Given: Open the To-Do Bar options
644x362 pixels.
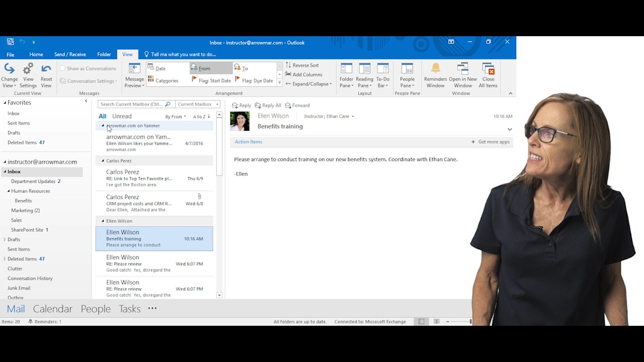Looking at the screenshot, I should (x=383, y=75).
